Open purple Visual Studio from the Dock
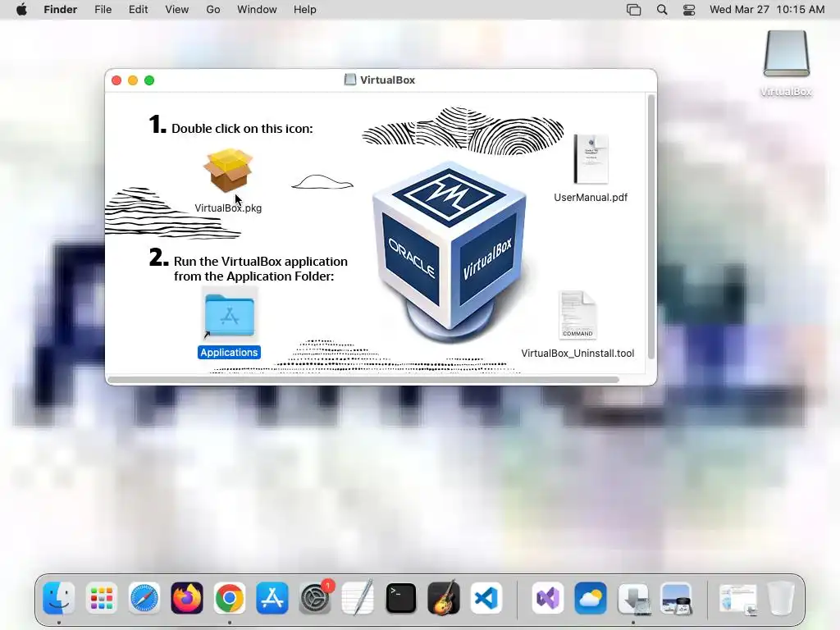This screenshot has height=630, width=840. (x=548, y=598)
